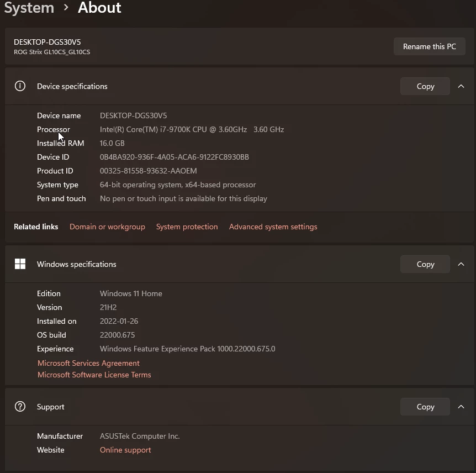Copy the Support information
Screen dimensions: 476x473
tap(425, 407)
